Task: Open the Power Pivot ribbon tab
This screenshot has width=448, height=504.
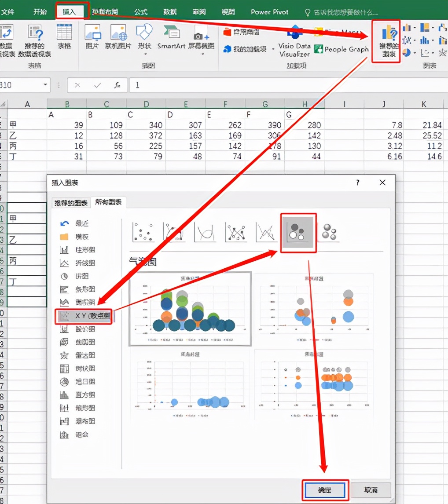Action: coord(269,12)
